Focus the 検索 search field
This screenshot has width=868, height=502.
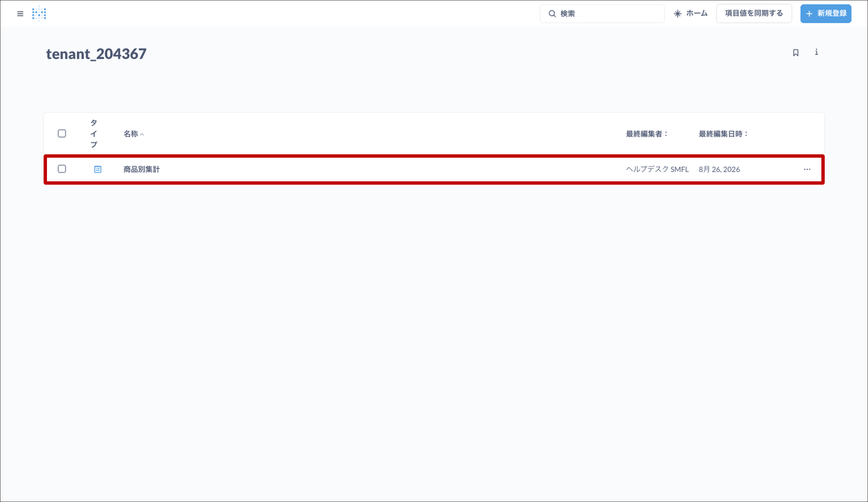click(602, 13)
